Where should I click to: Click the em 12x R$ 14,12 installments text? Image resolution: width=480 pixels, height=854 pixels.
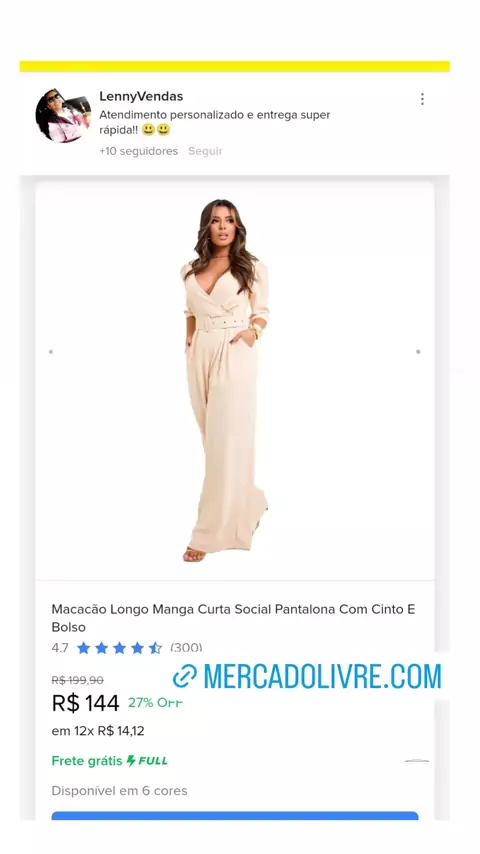(98, 731)
